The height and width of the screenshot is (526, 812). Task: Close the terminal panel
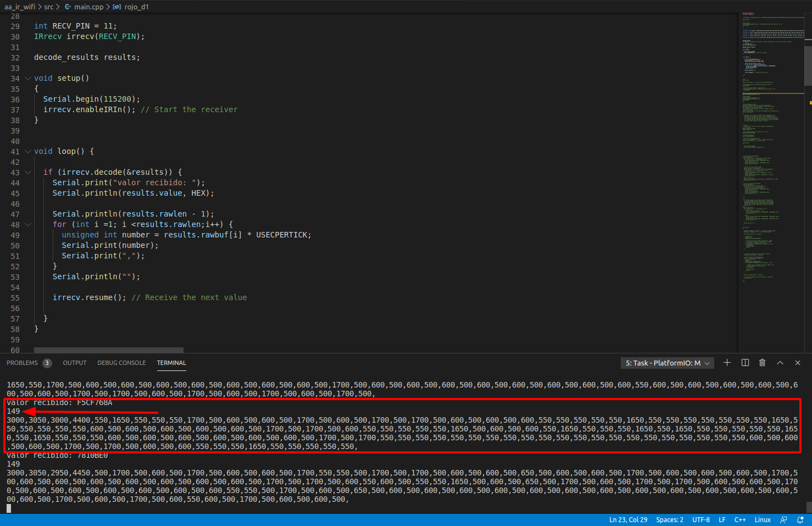(x=798, y=363)
